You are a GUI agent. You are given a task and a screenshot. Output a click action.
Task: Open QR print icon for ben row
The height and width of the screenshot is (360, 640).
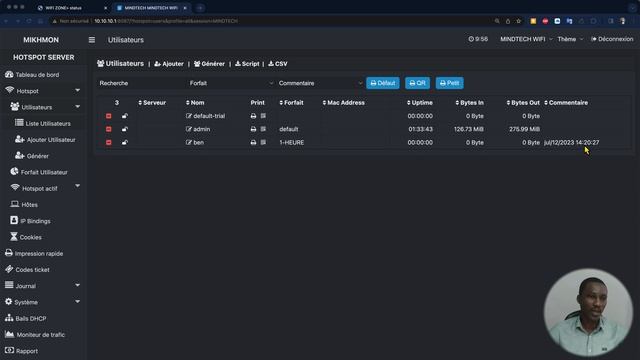point(263,142)
